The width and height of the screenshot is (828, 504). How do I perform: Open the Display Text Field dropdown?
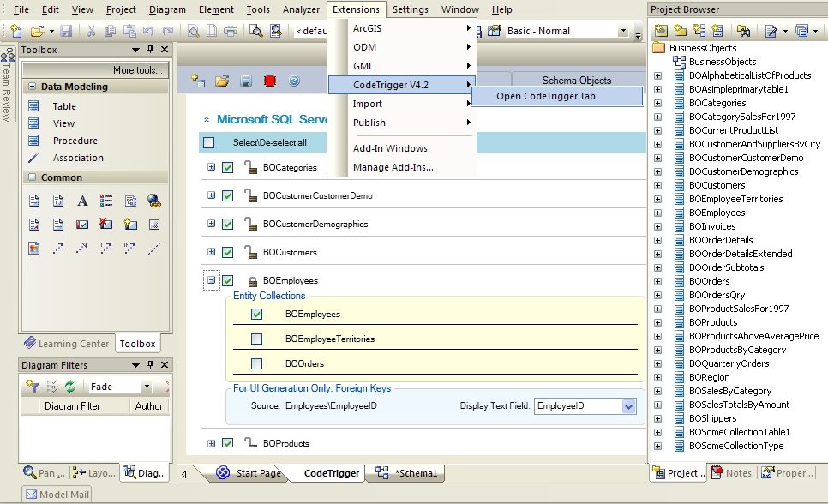(x=628, y=406)
